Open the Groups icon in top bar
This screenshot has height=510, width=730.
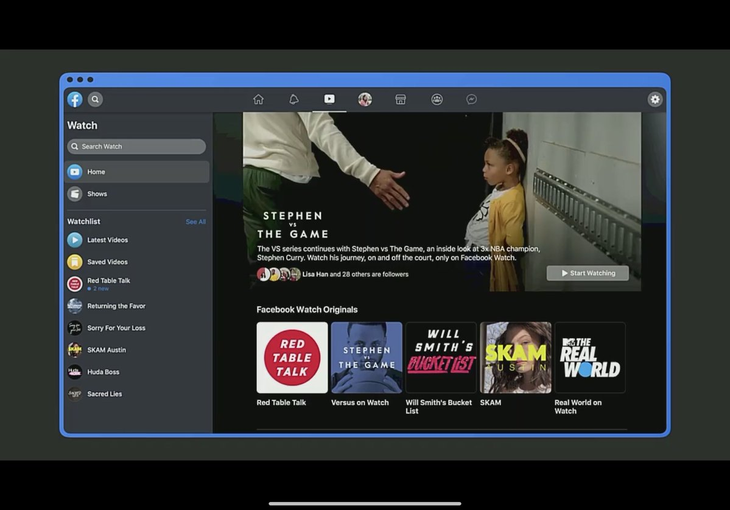[437, 99]
